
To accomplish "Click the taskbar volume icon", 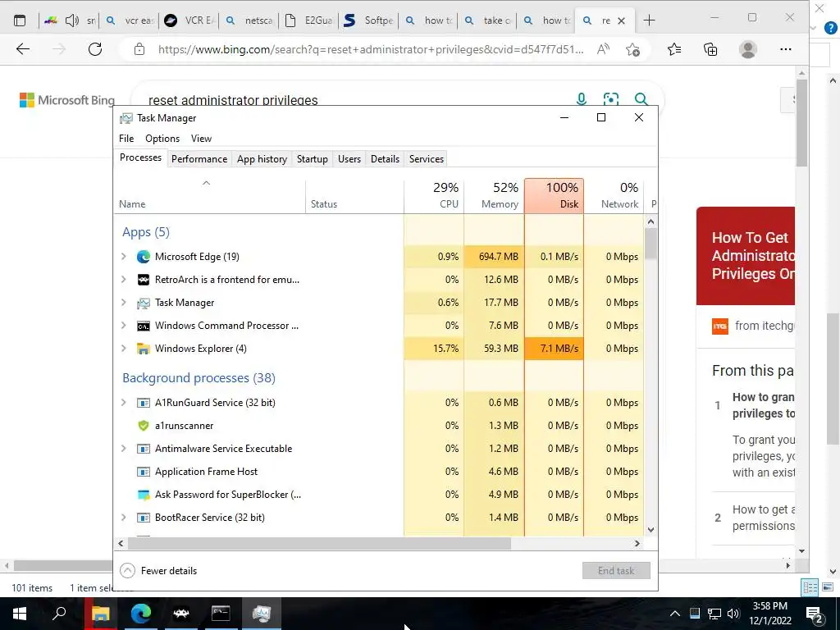I will click(733, 614).
